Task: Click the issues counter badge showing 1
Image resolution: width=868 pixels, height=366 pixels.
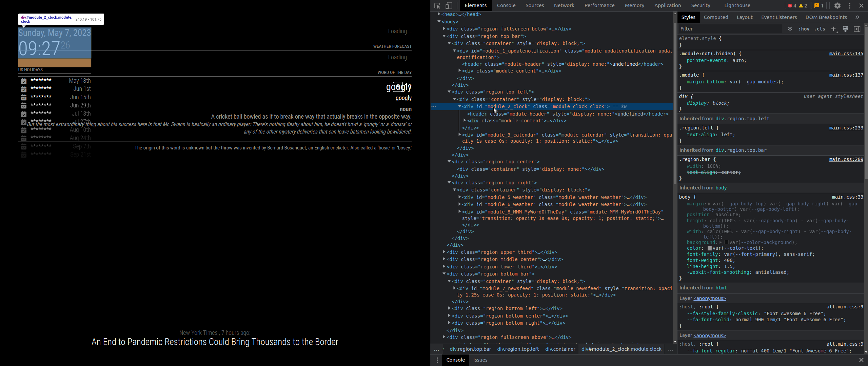Action: [819, 6]
